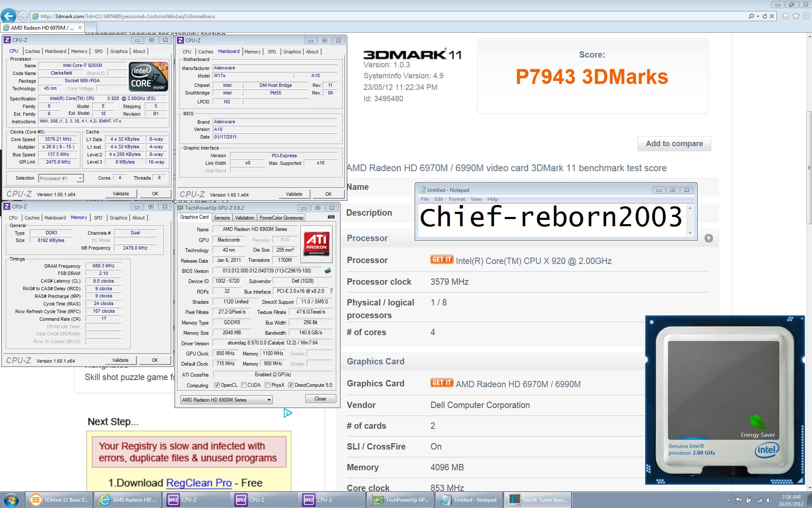This screenshot has width=812, height=508.
Task: Click the Intel Core i7 logo in CPU-Z
Action: (x=148, y=77)
